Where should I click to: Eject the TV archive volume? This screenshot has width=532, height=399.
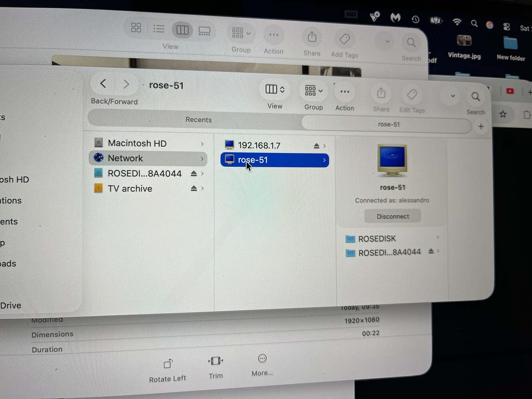[194, 188]
